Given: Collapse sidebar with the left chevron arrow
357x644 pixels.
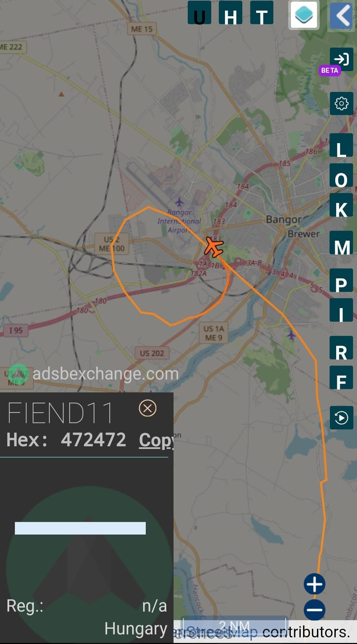Looking at the screenshot, I should [x=342, y=15].
